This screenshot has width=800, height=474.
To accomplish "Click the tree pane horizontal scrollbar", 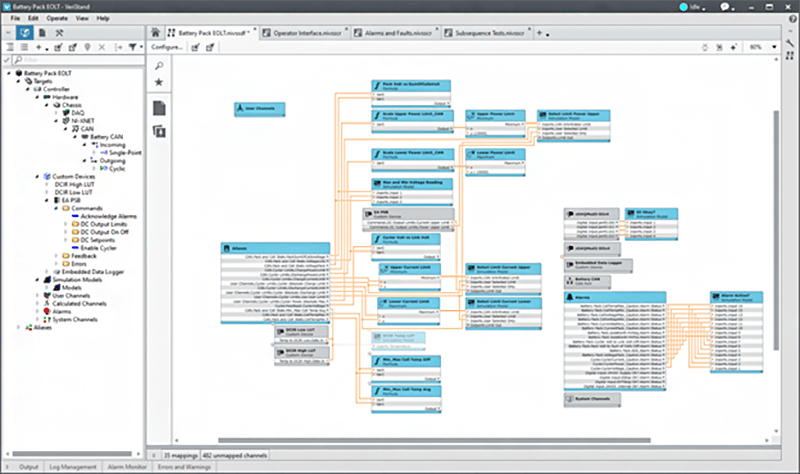I will 72,454.
